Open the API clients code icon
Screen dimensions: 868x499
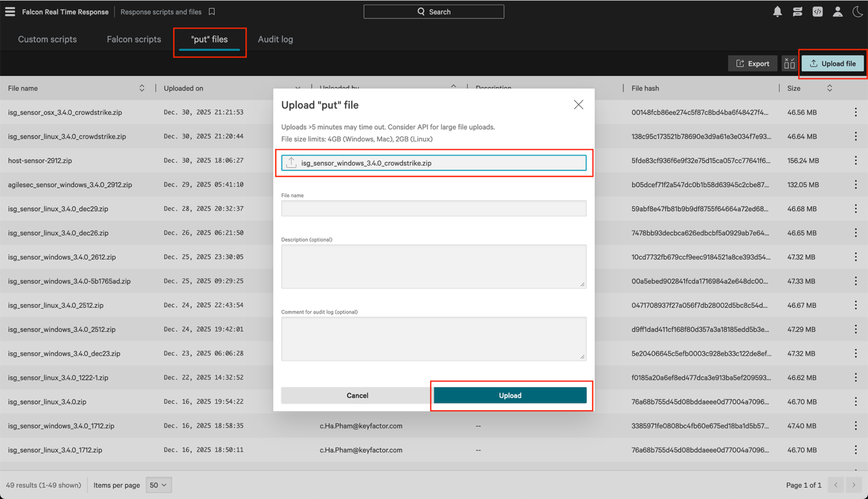(817, 11)
